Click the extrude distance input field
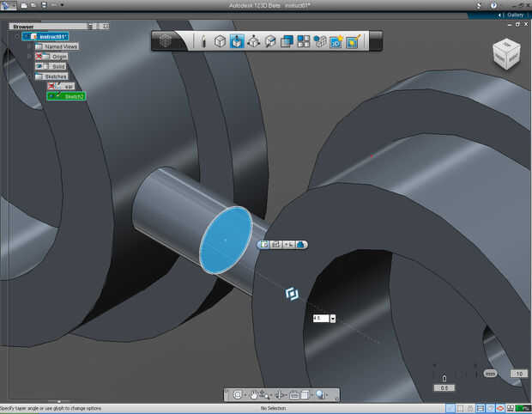Image resolution: width=532 pixels, height=414 pixels. tap(319, 319)
